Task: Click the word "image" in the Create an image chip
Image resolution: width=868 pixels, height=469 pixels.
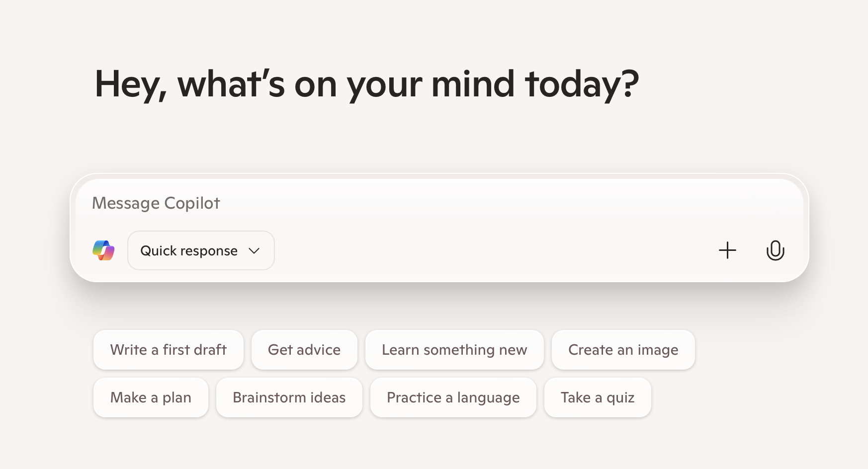Action: 658,350
